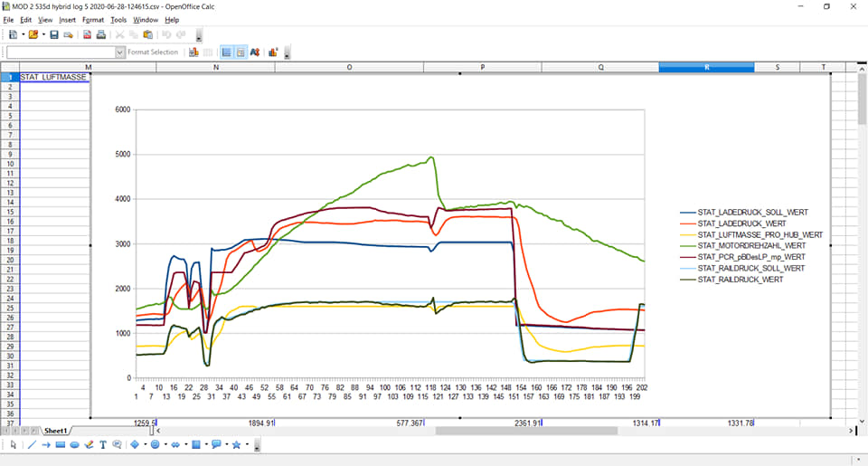Click the Redo icon
Screen dimensions: 868x466
[181, 34]
